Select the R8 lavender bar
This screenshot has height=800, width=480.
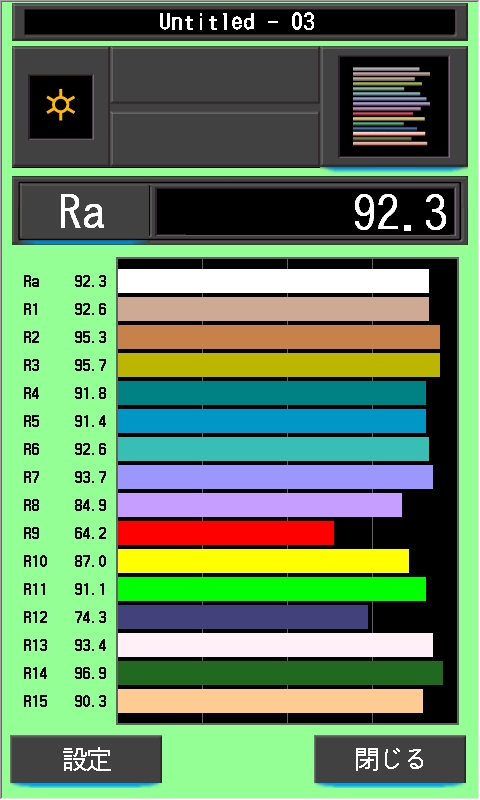tap(260, 505)
